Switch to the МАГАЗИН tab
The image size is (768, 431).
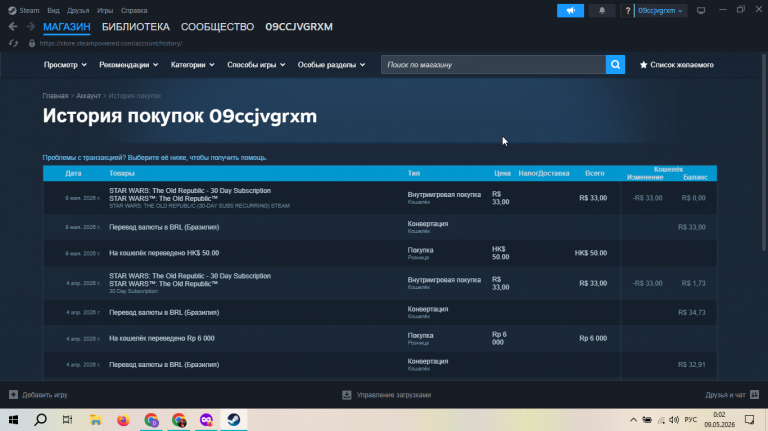point(67,27)
